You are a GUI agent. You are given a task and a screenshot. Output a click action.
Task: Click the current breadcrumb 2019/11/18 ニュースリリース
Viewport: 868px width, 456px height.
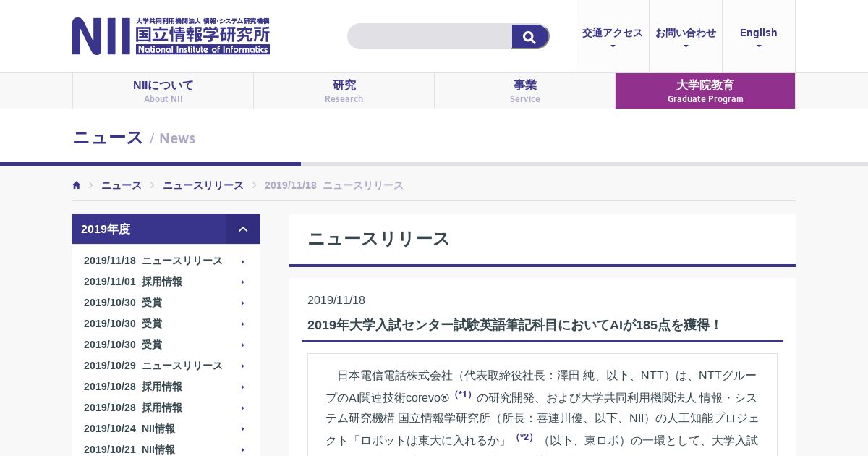point(334,185)
